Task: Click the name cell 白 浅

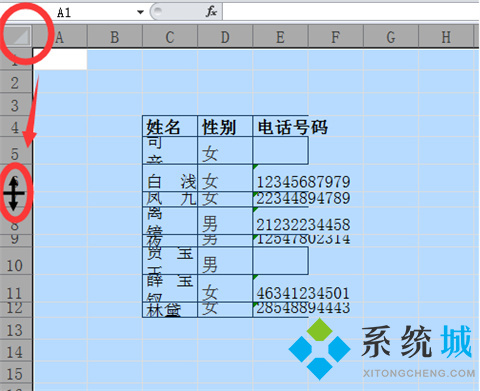Action: pyautogui.click(x=170, y=178)
